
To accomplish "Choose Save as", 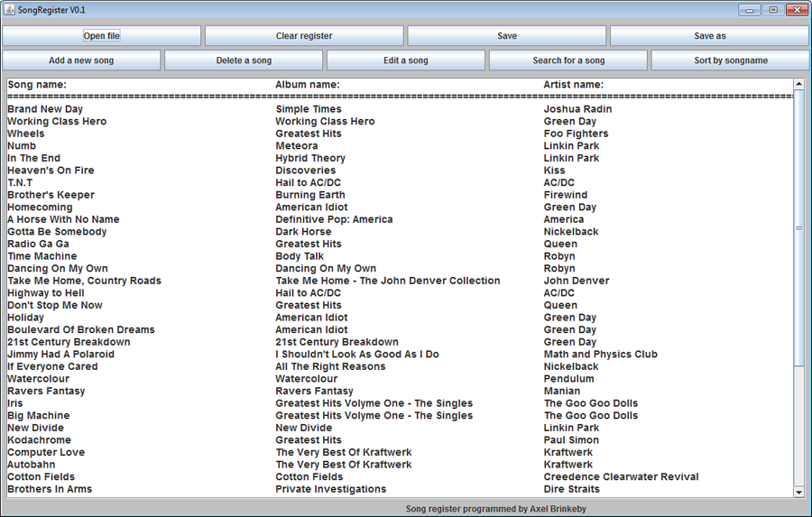I will point(710,36).
